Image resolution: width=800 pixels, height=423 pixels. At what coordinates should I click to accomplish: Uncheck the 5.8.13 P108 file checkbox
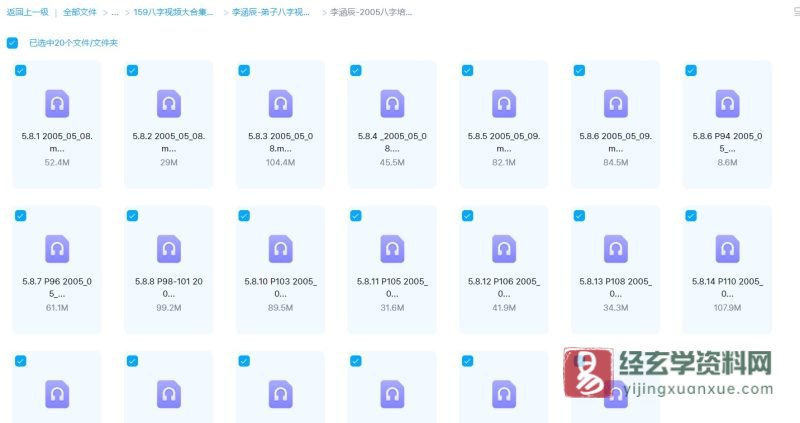(x=578, y=215)
